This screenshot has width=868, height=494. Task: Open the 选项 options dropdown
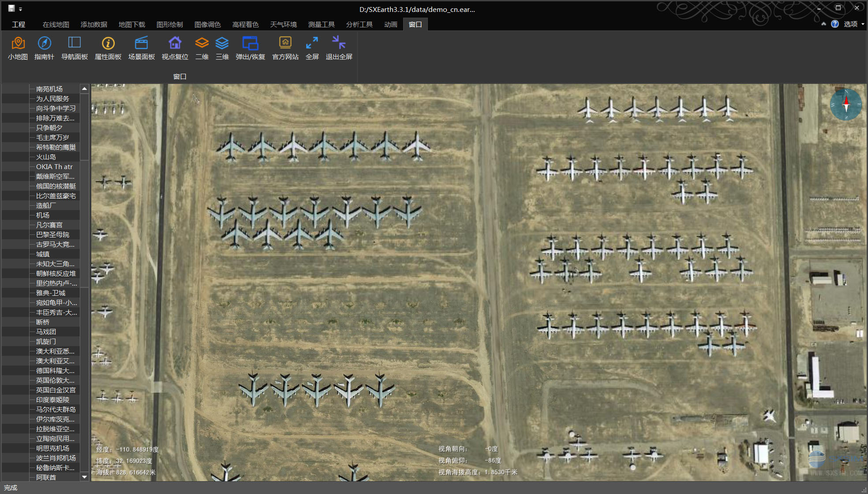[x=853, y=24]
